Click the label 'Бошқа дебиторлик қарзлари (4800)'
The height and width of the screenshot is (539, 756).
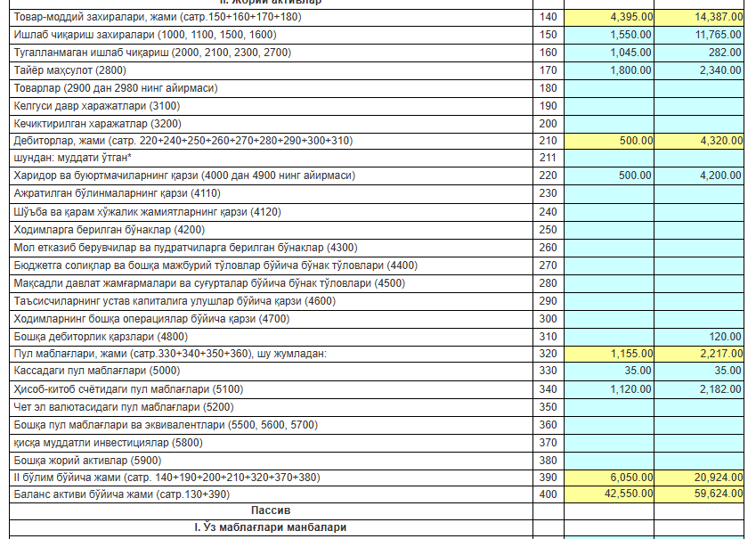click(101, 337)
